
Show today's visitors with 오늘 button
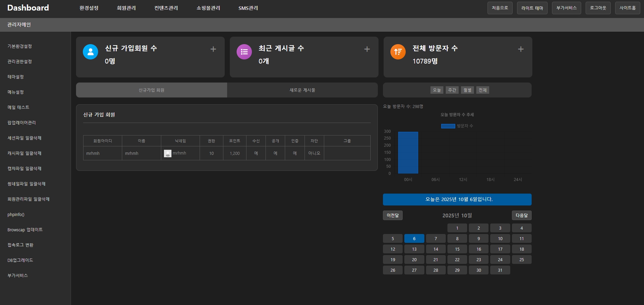pyautogui.click(x=437, y=90)
